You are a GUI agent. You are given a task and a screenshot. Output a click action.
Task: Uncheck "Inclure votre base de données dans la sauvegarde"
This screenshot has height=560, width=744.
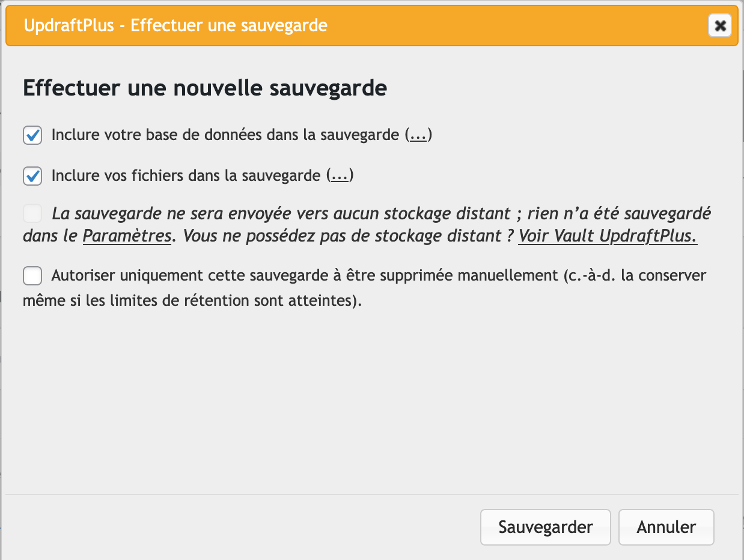pyautogui.click(x=32, y=135)
